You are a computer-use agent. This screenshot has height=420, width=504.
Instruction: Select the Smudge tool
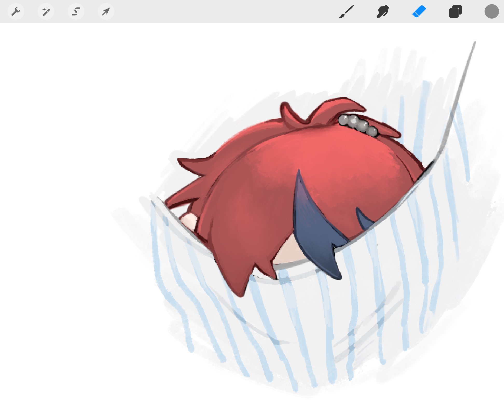coord(383,12)
